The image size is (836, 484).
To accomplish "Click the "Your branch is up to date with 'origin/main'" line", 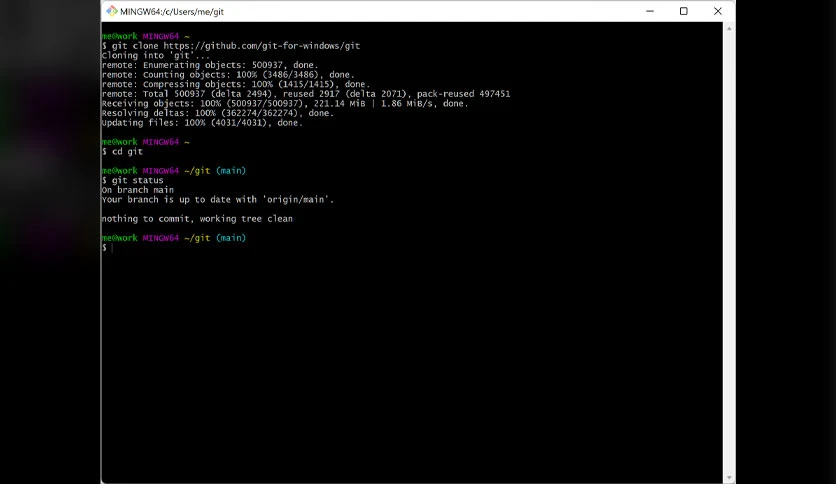I will [218, 199].
